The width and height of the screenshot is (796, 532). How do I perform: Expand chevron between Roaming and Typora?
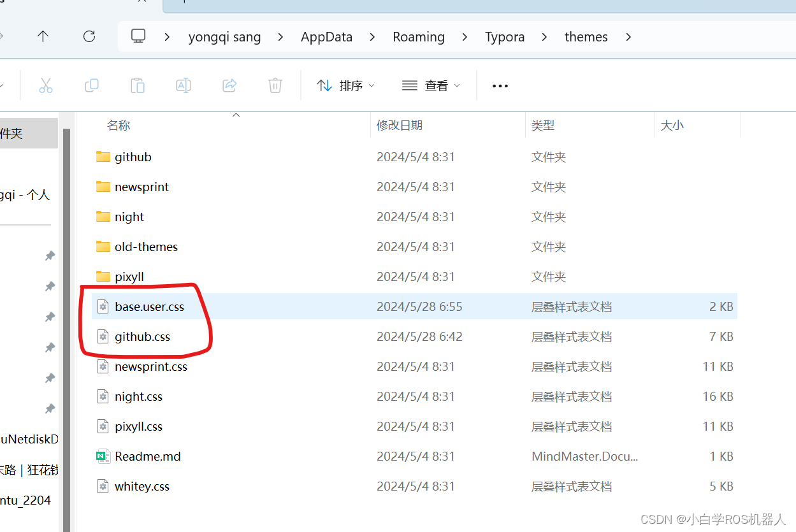click(465, 37)
